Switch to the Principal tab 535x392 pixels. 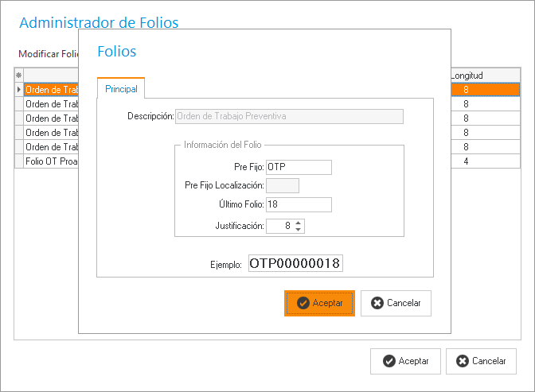pos(121,89)
